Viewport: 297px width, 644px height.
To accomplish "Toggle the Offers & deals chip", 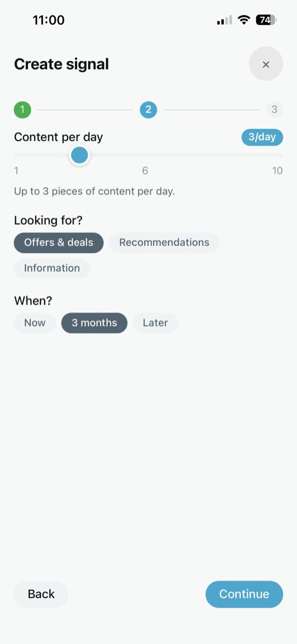I will coord(59,242).
